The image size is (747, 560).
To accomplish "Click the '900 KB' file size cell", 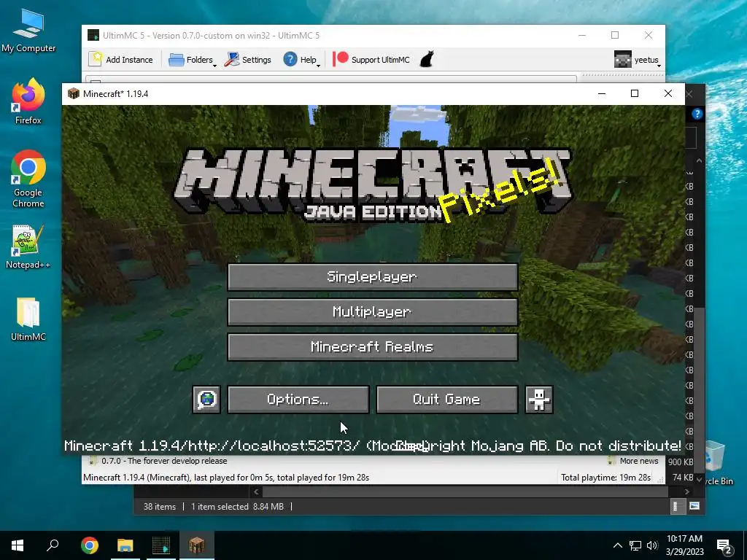I will (681, 462).
